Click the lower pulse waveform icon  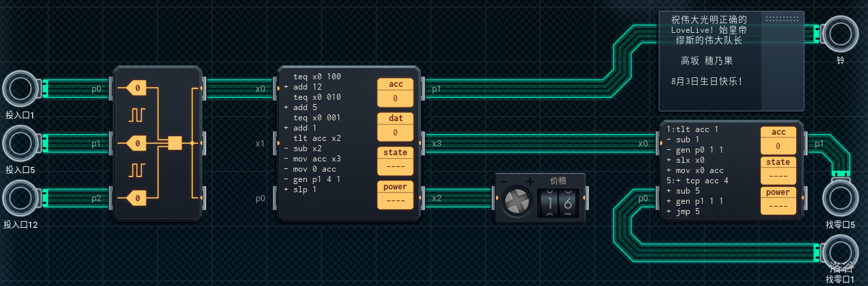pos(137,169)
